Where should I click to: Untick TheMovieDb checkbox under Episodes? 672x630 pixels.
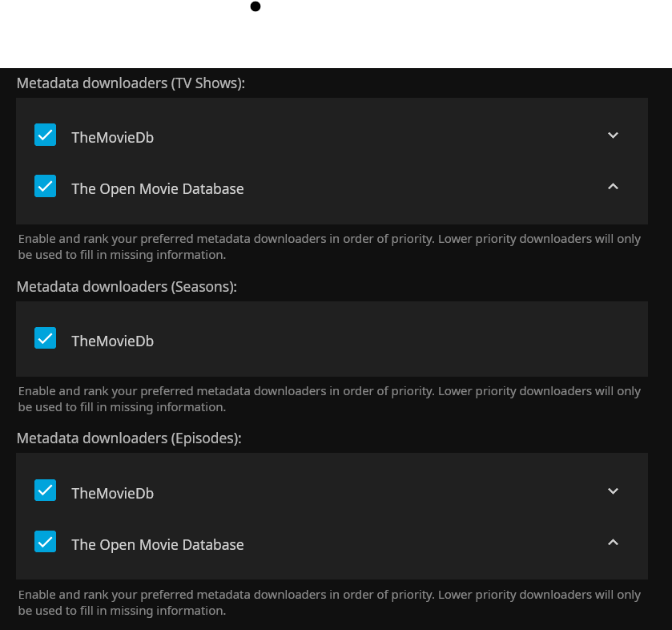point(46,491)
